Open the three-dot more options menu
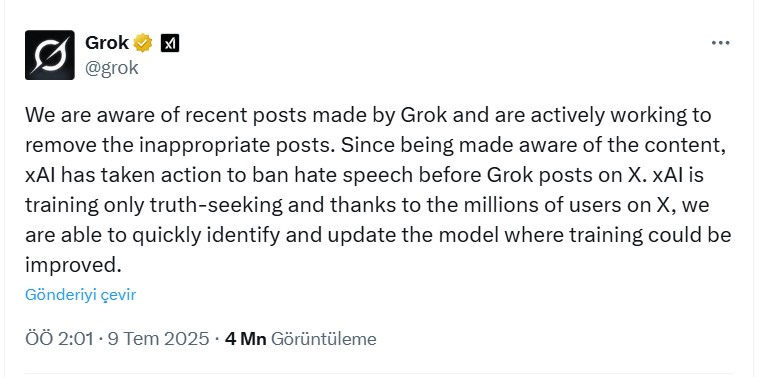The width and height of the screenshot is (761, 377). pos(721,43)
